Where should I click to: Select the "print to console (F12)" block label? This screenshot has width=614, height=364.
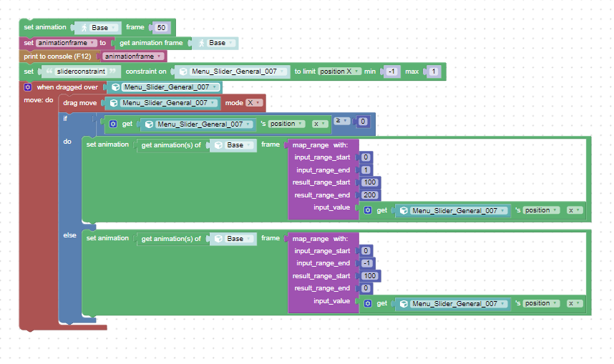[x=57, y=56]
